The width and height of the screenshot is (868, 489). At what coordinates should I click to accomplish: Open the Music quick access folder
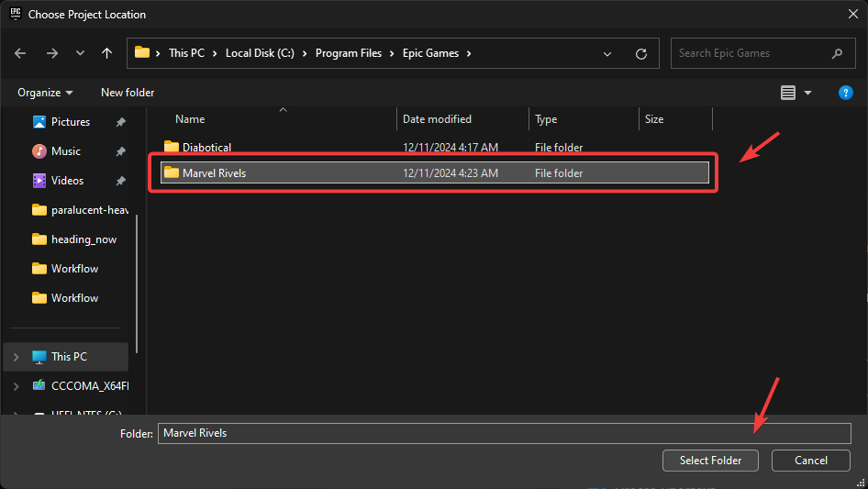pos(66,151)
